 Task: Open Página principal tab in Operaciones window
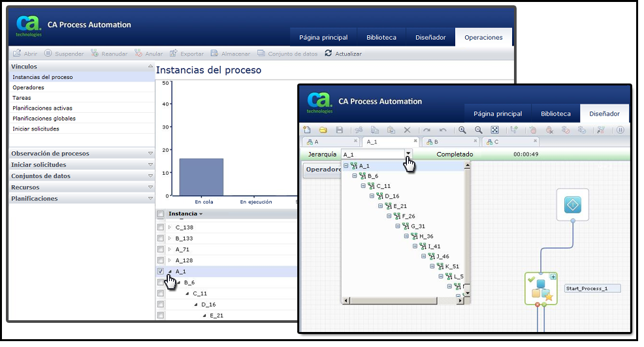point(323,37)
